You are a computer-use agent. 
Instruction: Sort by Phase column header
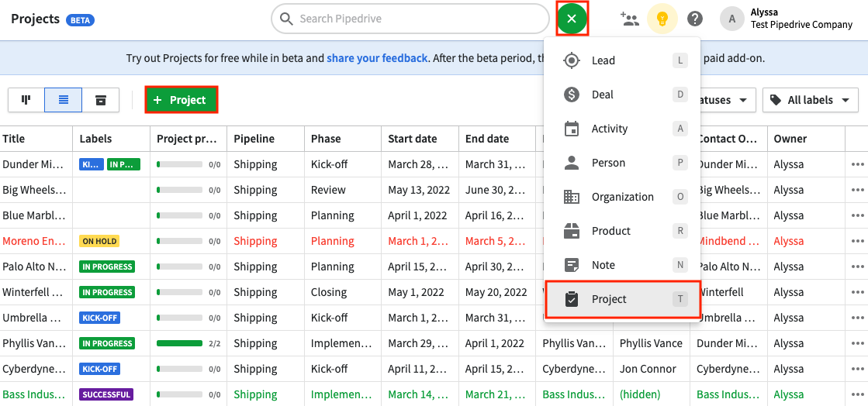[343, 139]
